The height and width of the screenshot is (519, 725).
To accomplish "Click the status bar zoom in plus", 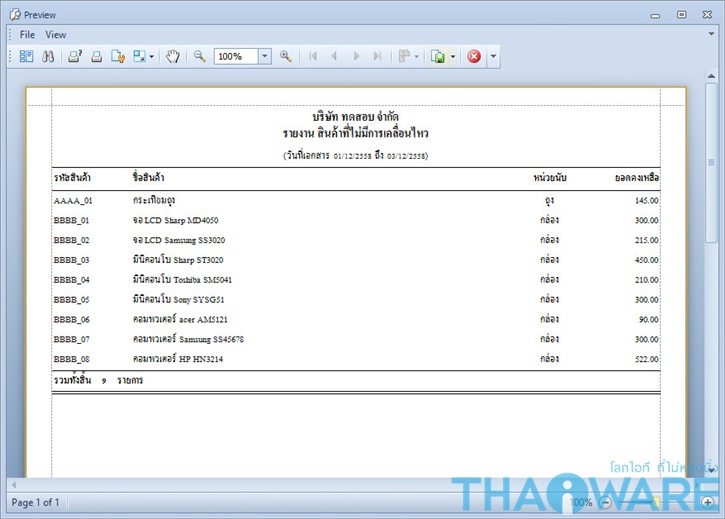I will (707, 502).
